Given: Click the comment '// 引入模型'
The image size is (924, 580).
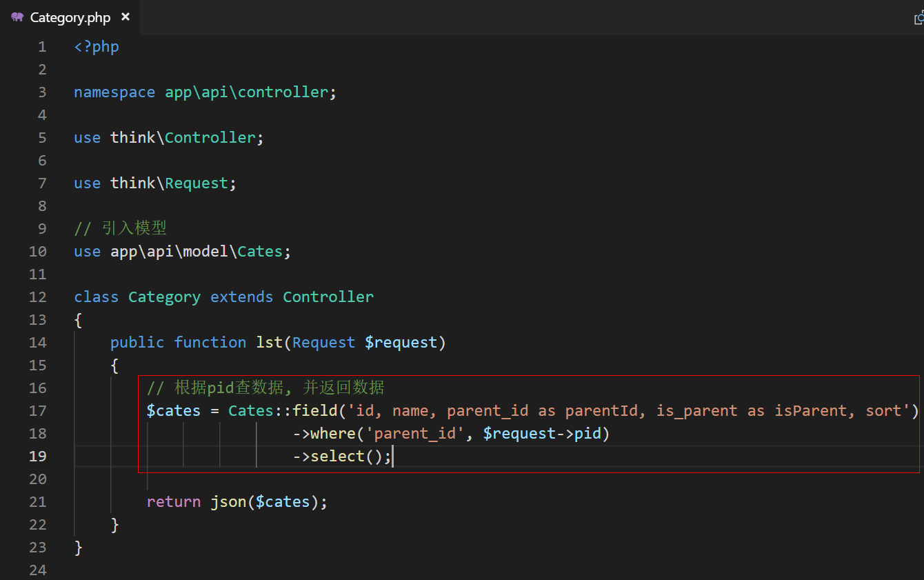Looking at the screenshot, I should click(x=120, y=228).
